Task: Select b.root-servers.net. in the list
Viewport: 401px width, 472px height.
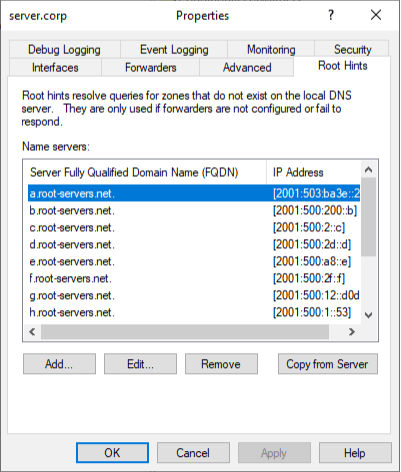Action: [x=194, y=211]
